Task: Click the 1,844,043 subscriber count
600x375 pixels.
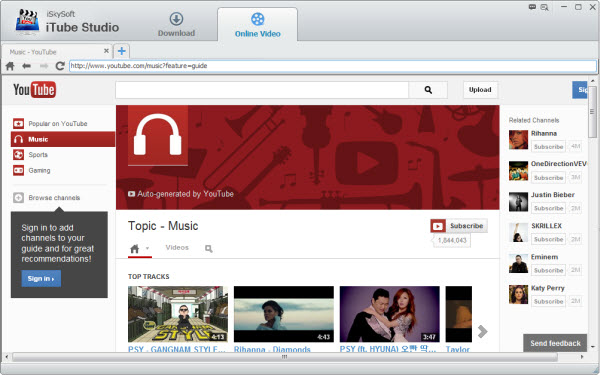Action: click(x=452, y=240)
